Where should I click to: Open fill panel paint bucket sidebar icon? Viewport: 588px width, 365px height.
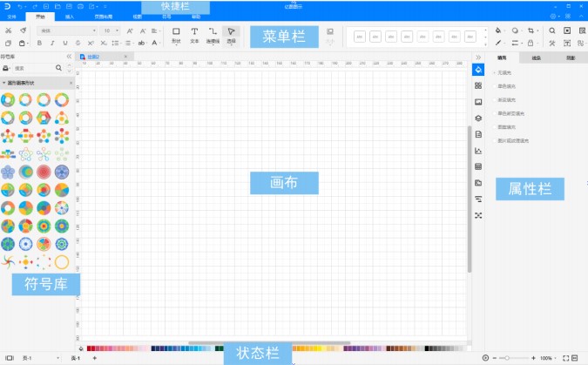[478, 70]
